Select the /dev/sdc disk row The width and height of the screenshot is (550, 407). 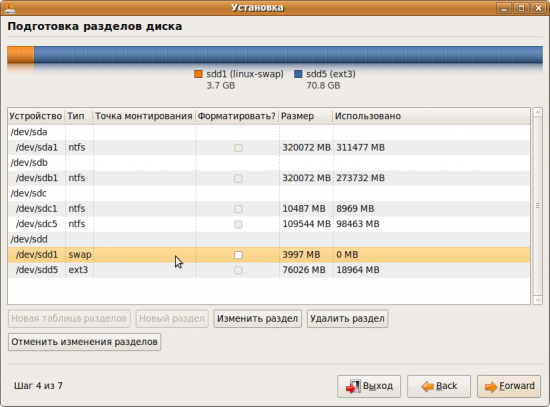[269, 194]
